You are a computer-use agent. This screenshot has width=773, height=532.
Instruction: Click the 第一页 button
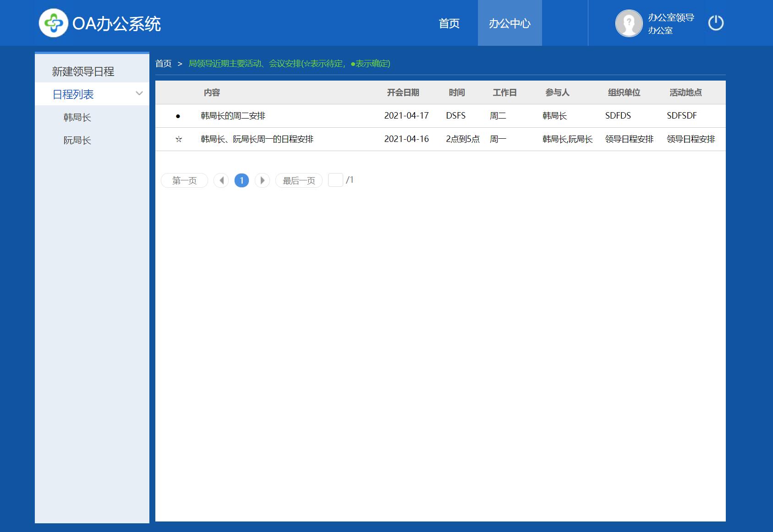coord(184,180)
